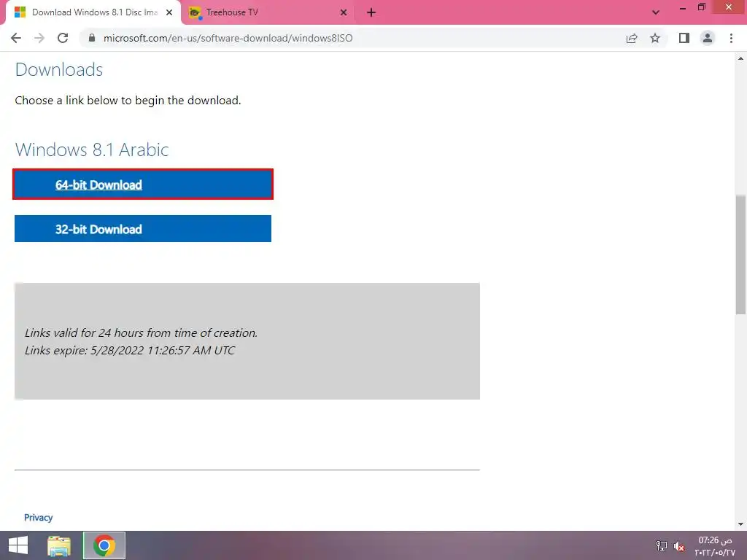Go back to the previous page
The width and height of the screenshot is (747, 560).
pos(16,38)
